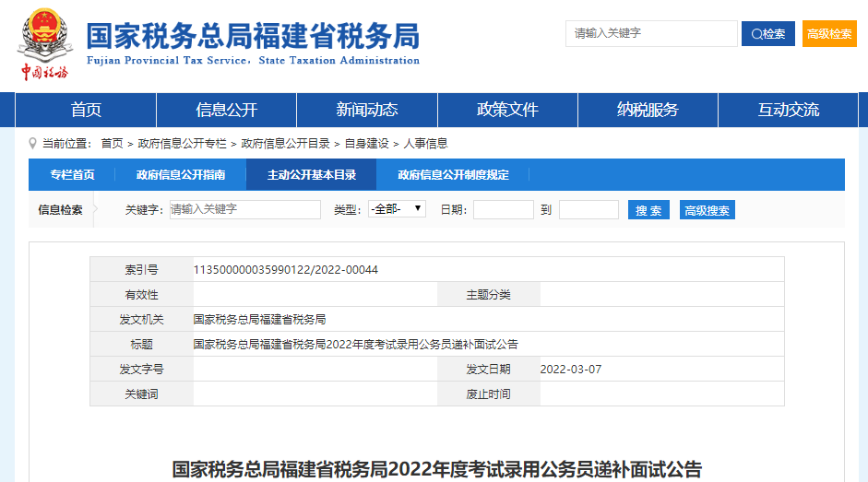Go to 新闻动态 section
This screenshot has width=868, height=482.
tap(366, 110)
